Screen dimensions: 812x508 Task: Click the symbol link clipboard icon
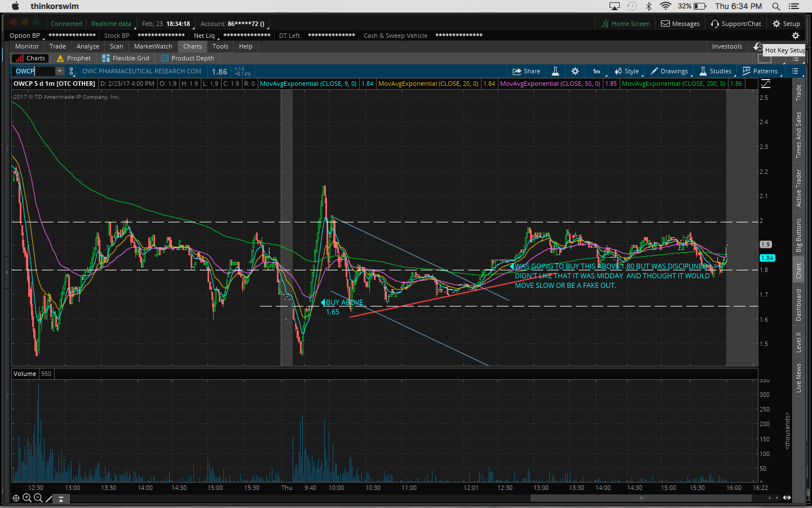72,71
